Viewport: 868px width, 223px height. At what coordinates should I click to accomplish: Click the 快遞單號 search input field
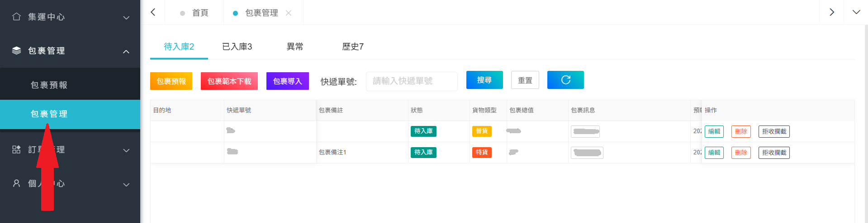[411, 81]
